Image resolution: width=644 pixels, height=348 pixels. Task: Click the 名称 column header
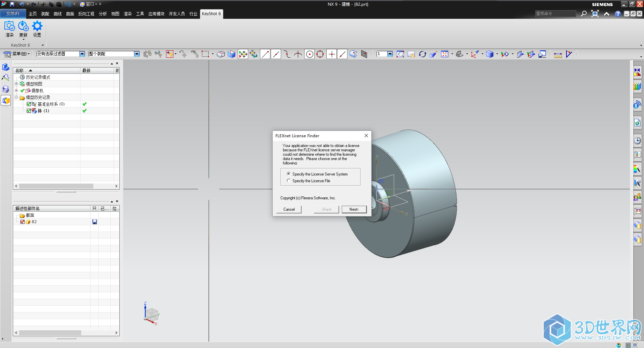click(x=47, y=70)
